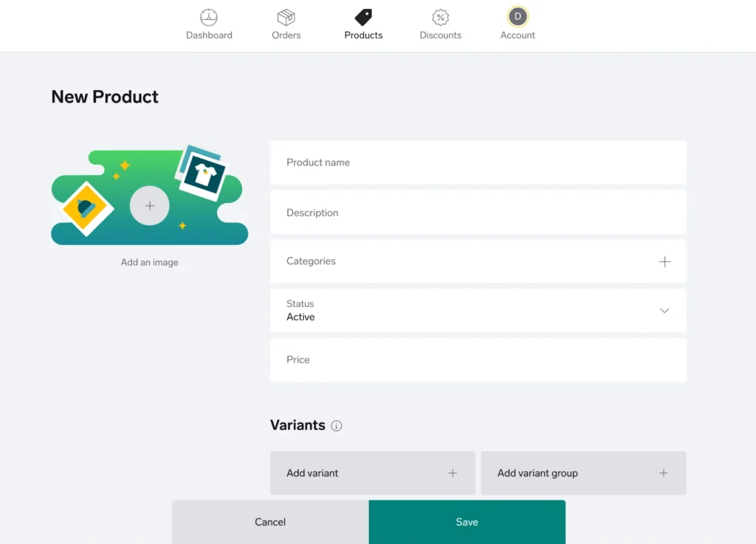
Task: Open the Variants info tooltip icon
Action: coord(337,426)
